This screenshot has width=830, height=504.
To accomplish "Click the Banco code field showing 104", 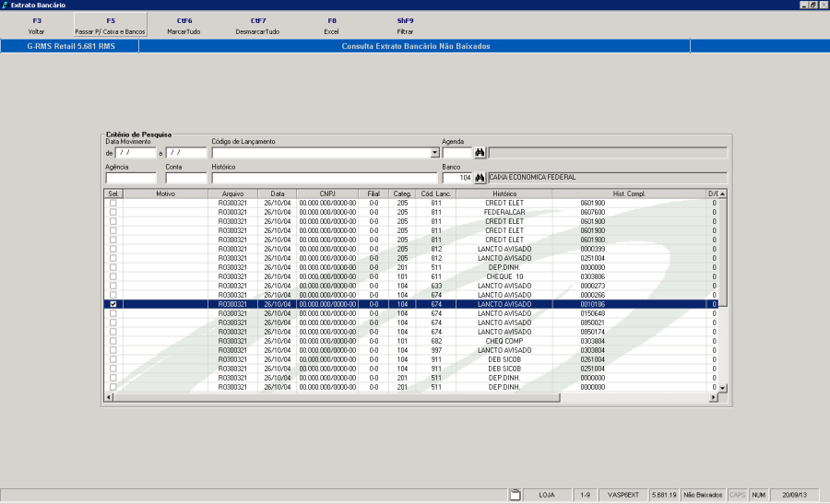I will (x=456, y=178).
